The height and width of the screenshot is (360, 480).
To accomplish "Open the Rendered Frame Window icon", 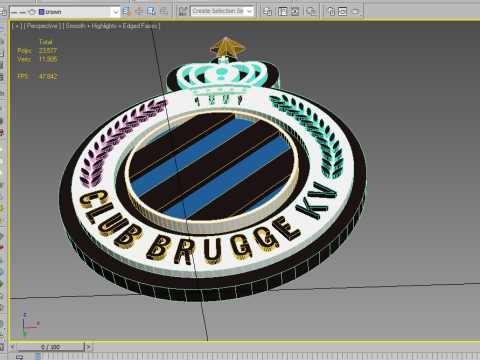I will (x=343, y=12).
